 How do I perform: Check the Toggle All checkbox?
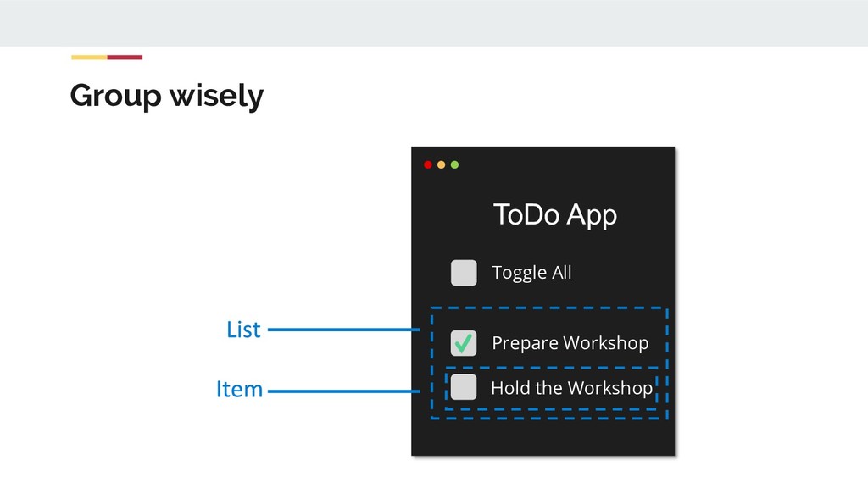464,273
